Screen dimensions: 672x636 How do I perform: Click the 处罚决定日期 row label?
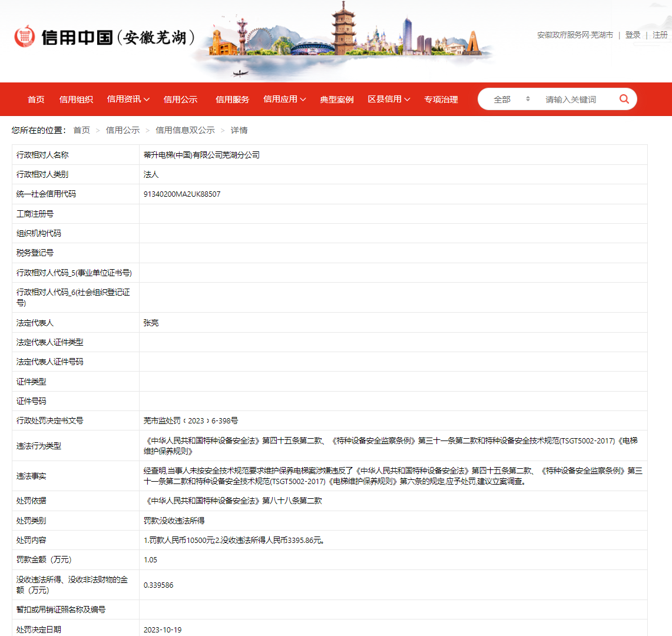pyautogui.click(x=38, y=630)
